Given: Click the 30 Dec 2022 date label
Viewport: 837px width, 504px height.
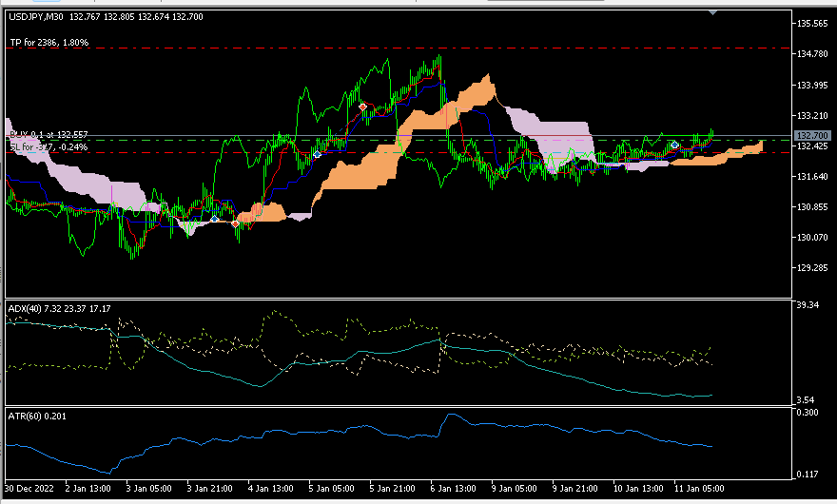Looking at the screenshot, I should point(30,488).
